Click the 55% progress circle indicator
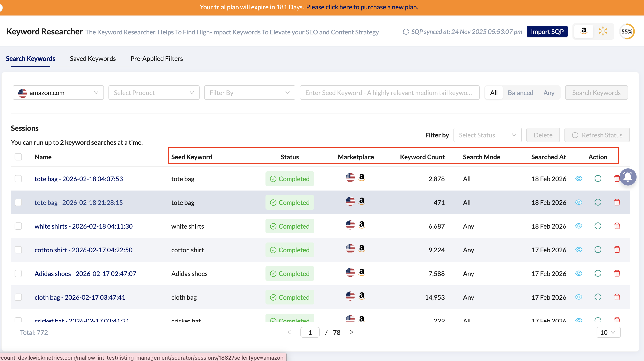644x361 pixels. tap(626, 31)
